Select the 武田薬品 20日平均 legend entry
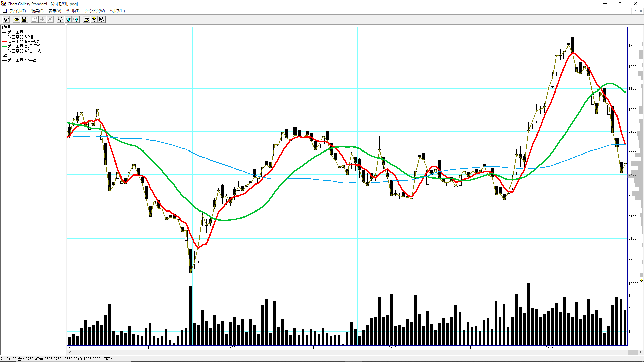644x362 pixels. click(x=24, y=46)
